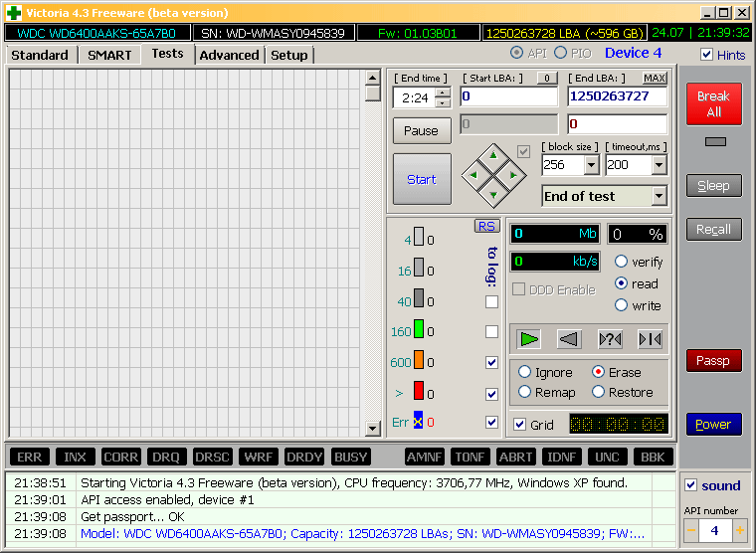Uncheck the sound checkbox
Screen dimensions: 756x553
(x=691, y=485)
